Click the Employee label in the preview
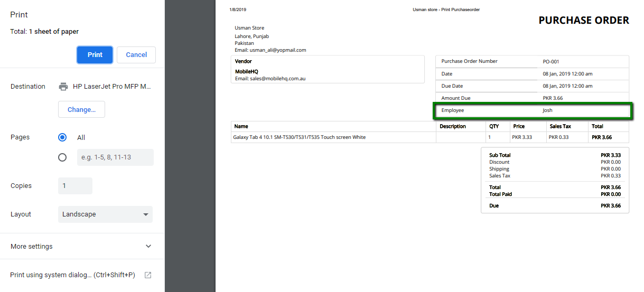 tap(453, 110)
